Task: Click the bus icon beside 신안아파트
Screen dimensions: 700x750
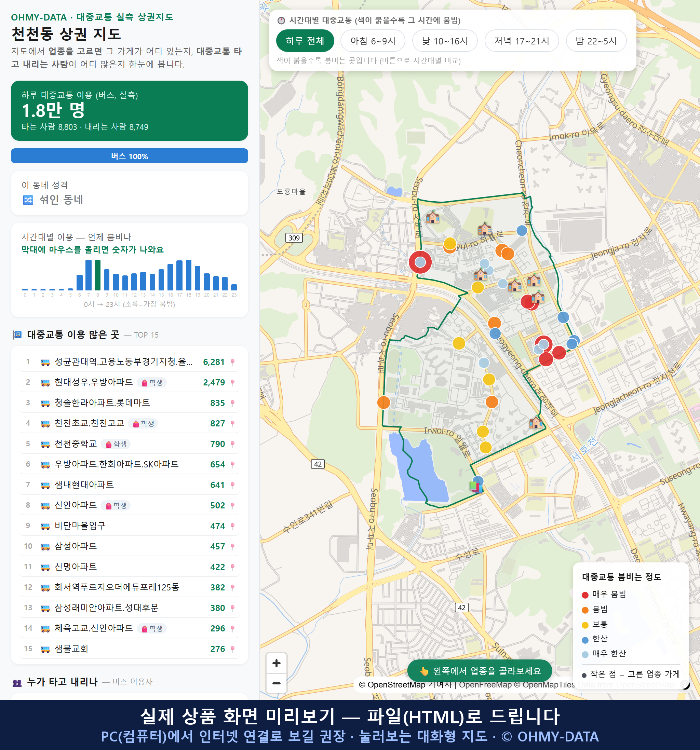Action: point(45,506)
